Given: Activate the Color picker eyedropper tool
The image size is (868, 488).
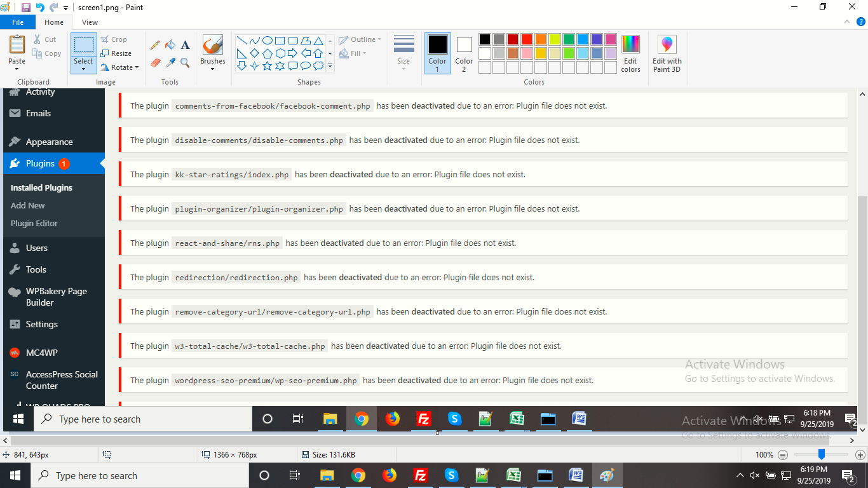Looking at the screenshot, I should tap(170, 62).
